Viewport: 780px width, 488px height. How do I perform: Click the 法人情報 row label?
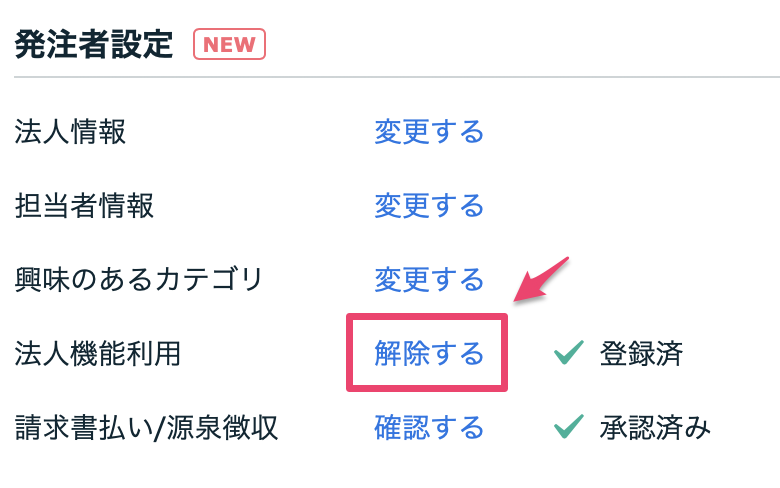pos(70,131)
